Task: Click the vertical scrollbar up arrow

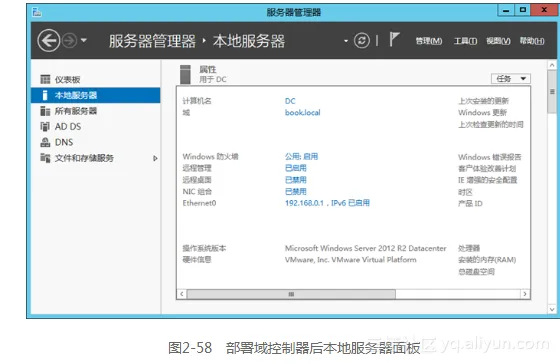Action: click(552, 65)
